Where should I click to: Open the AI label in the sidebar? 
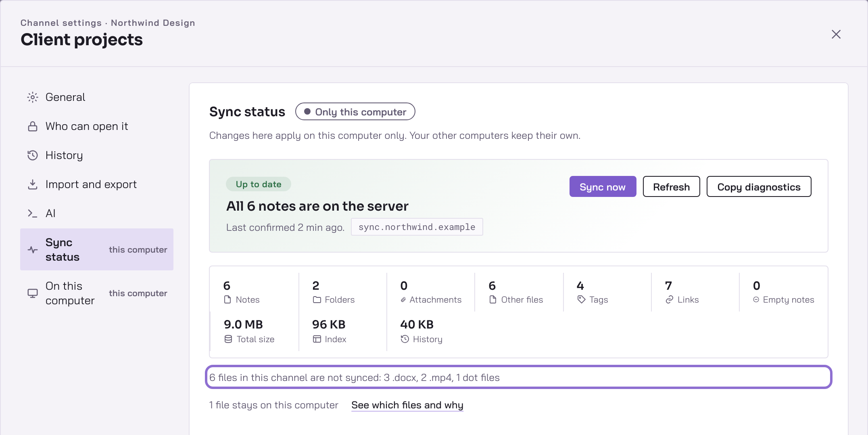(50, 213)
